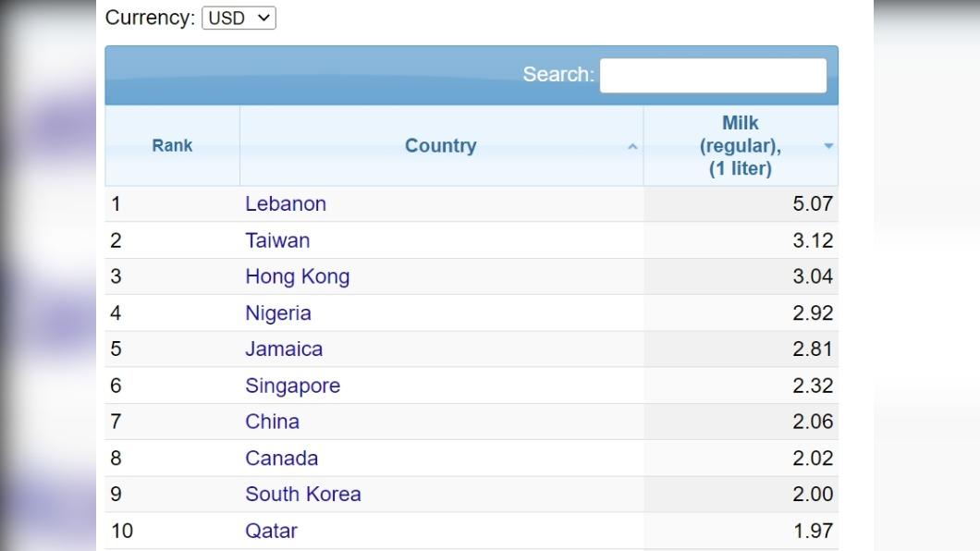Open the Singapore country link
The height and width of the screenshot is (551, 980).
(292, 386)
